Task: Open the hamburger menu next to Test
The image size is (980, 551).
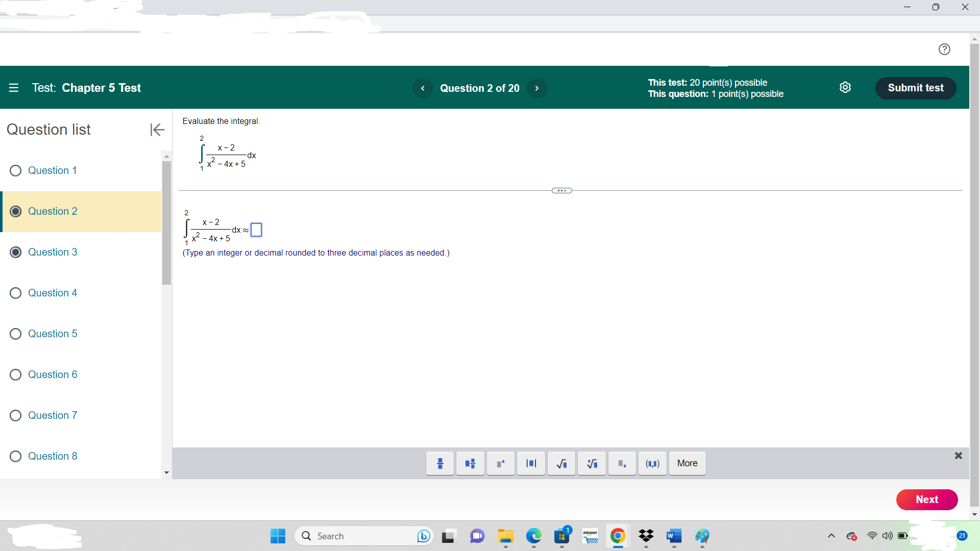Action: [x=14, y=88]
